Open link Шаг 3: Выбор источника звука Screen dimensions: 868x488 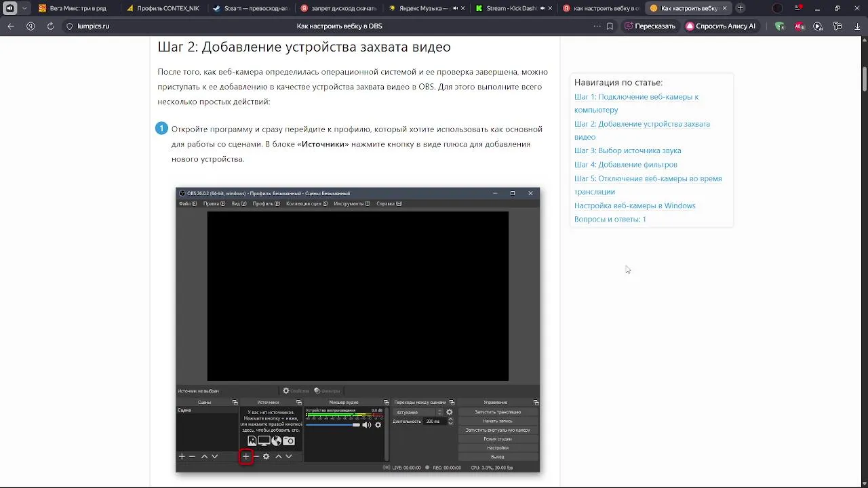[628, 150]
